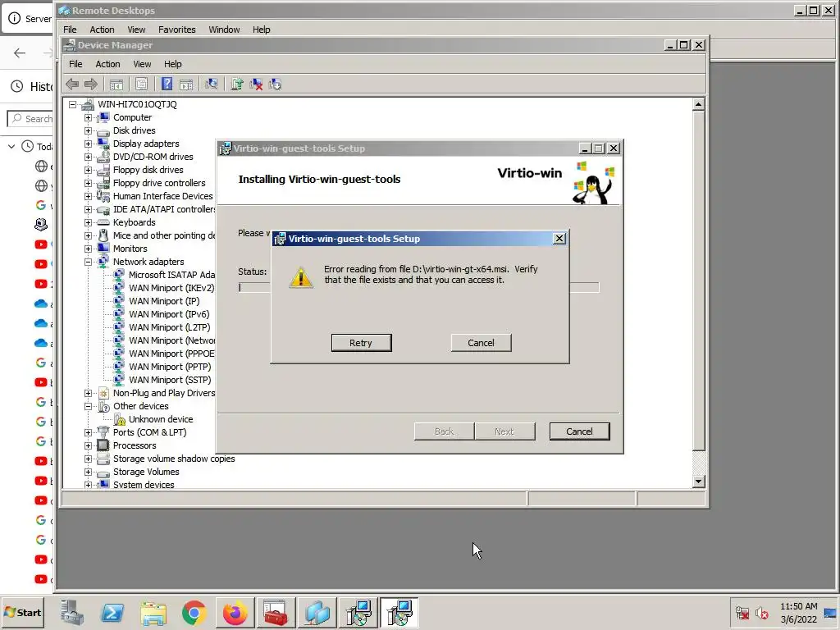The image size is (840, 630).
Task: Click the blue Help question mark icon
Action: 167,84
